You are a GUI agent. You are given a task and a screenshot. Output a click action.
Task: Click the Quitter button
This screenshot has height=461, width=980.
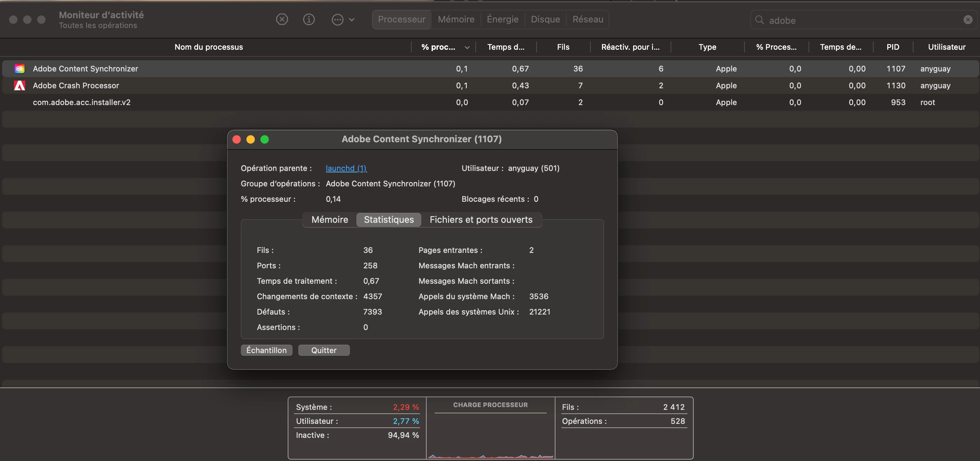(x=323, y=350)
